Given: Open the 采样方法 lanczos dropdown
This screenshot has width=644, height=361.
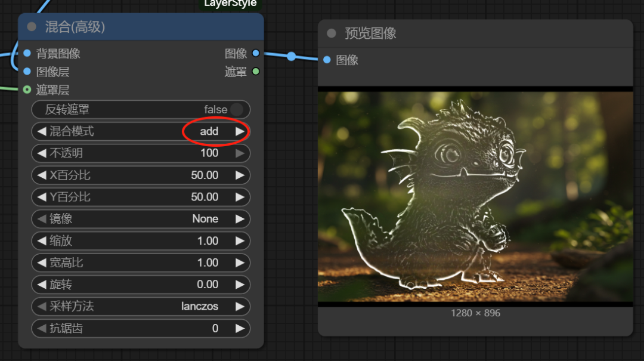Looking at the screenshot, I should pos(200,306).
